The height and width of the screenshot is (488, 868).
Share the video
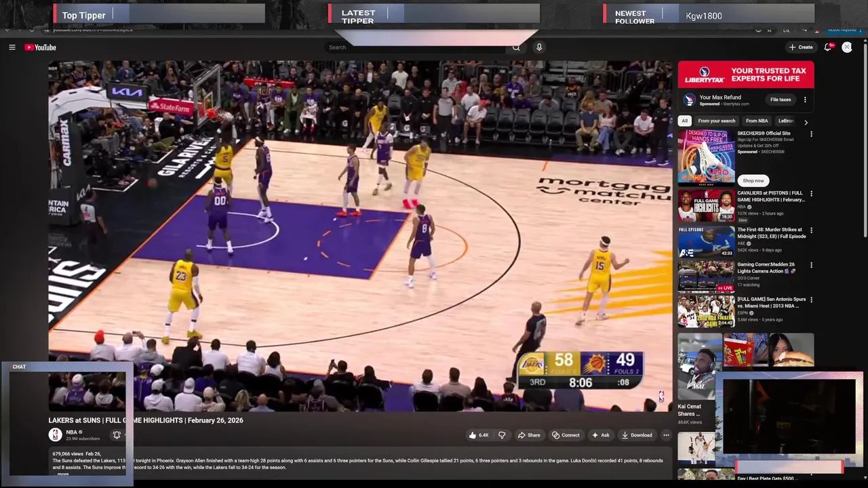(529, 435)
